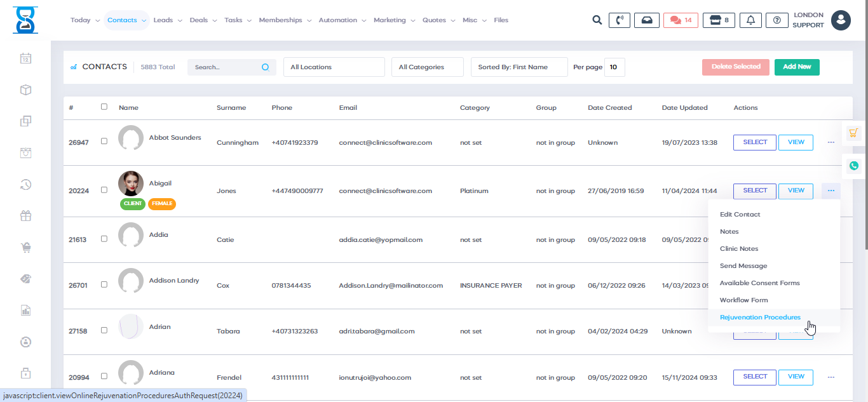Click the notification bell icon
Image resolution: width=868 pixels, height=402 pixels.
[x=750, y=20]
